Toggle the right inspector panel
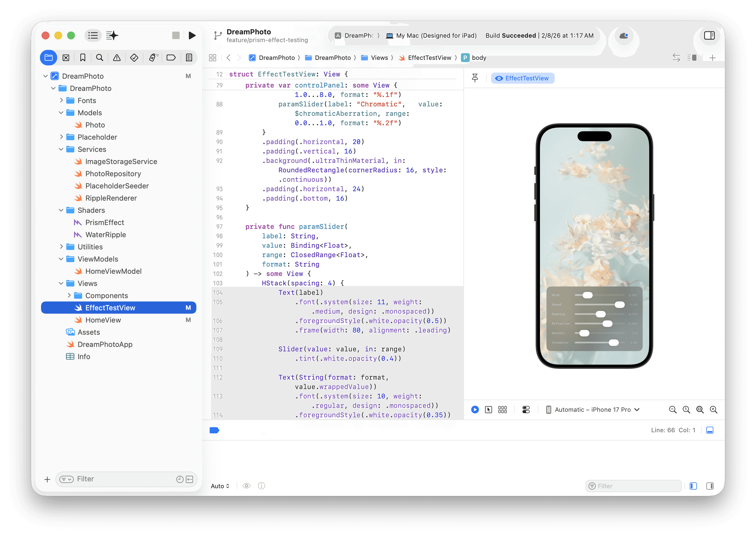This screenshot has width=756, height=537. point(709,35)
